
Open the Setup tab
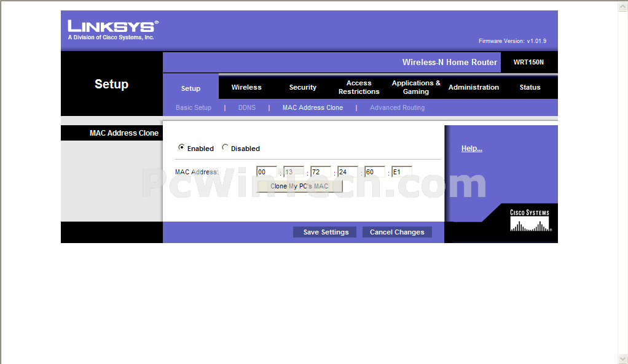click(190, 88)
